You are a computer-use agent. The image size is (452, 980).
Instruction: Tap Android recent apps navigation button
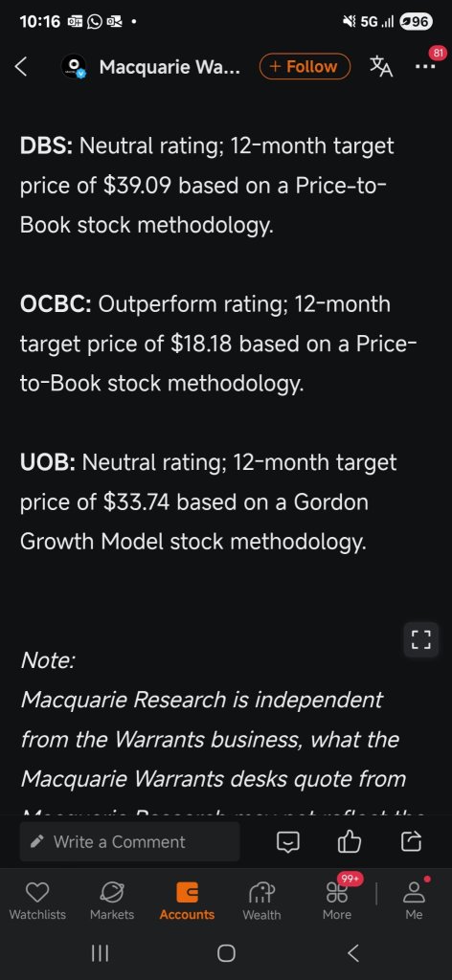pos(100,952)
